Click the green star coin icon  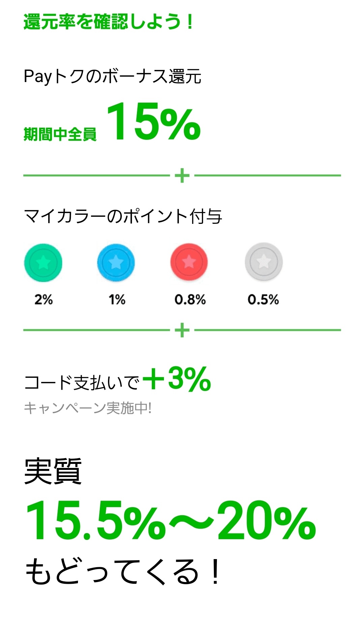pyautogui.click(x=43, y=262)
